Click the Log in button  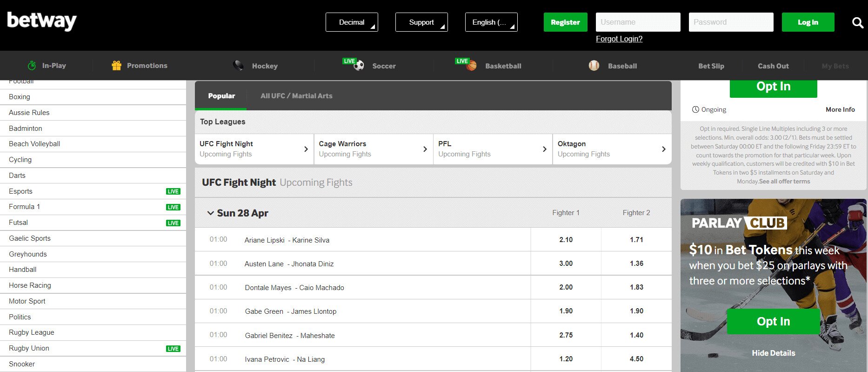808,22
